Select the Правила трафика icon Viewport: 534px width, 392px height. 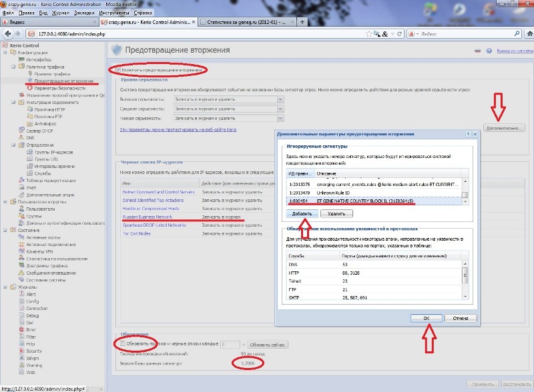(x=30, y=73)
